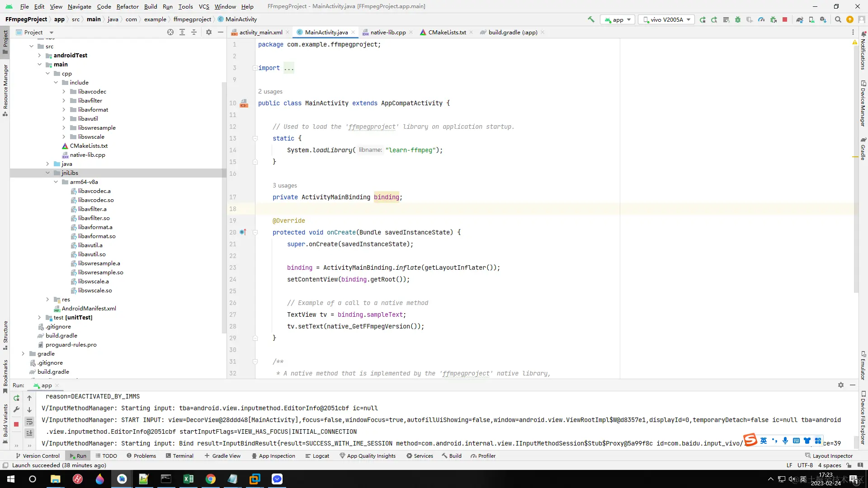Click the Profile app speedometer icon
This screenshot has width=868, height=488.
[x=761, y=19]
